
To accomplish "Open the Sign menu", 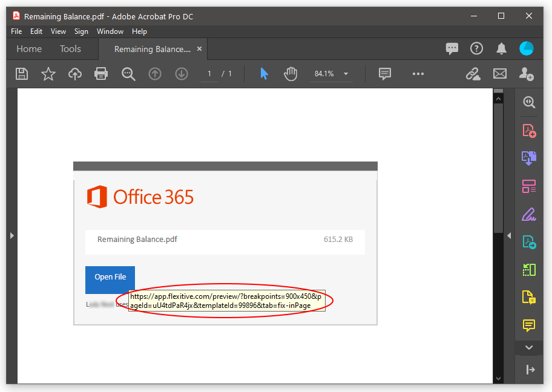I will click(x=81, y=31).
